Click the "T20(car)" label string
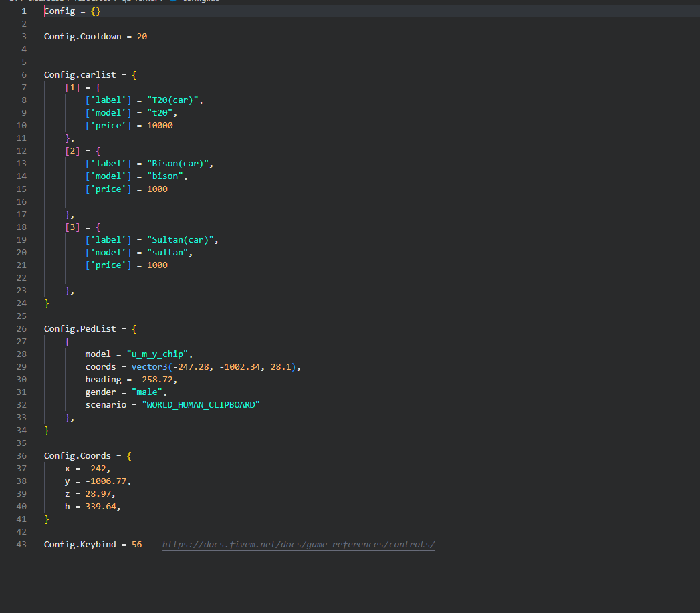Viewport: 700px width, 613px height. pos(173,100)
